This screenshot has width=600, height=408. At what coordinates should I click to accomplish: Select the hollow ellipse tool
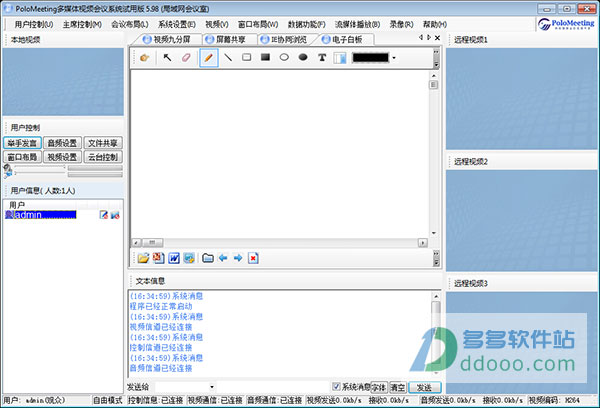pyautogui.click(x=284, y=57)
